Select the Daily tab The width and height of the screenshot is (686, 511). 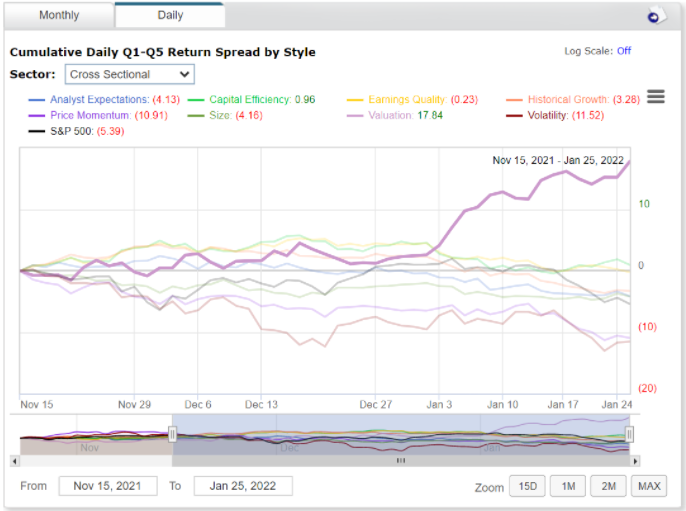click(x=170, y=16)
